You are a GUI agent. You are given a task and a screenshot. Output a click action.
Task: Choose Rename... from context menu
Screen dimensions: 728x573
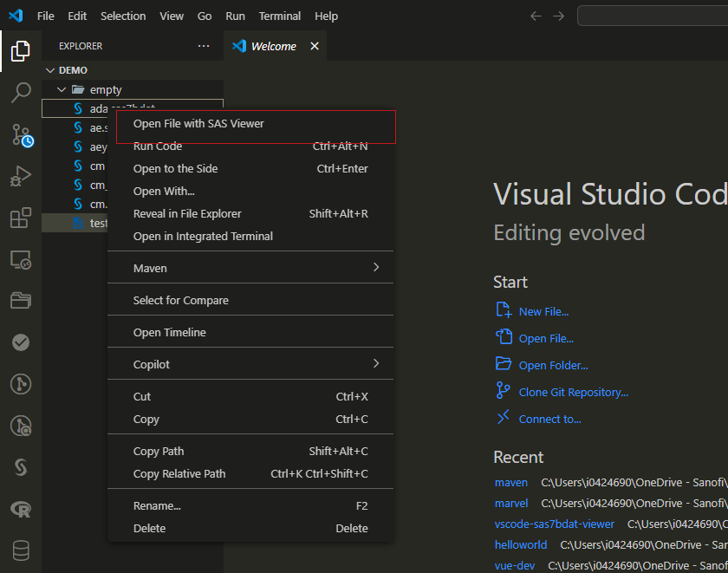tap(250, 505)
